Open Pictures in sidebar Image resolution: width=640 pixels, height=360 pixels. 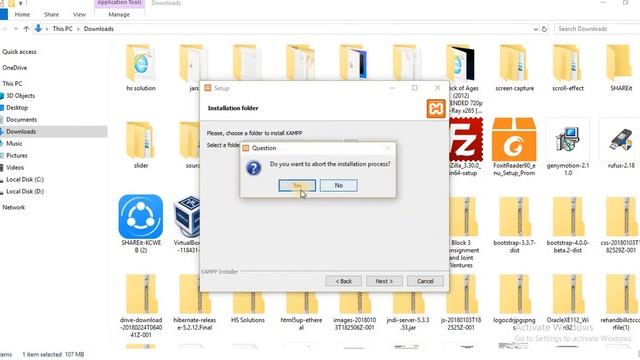17,156
